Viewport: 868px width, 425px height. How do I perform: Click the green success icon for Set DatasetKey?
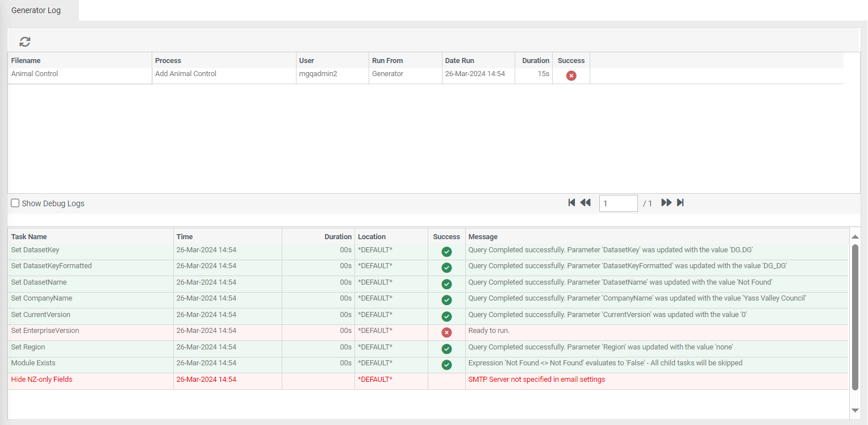[446, 251]
